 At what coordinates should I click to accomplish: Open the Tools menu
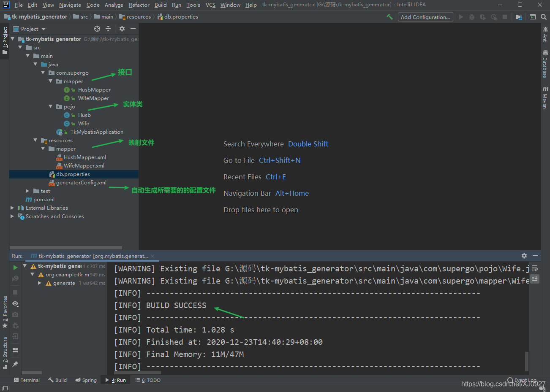pos(193,5)
